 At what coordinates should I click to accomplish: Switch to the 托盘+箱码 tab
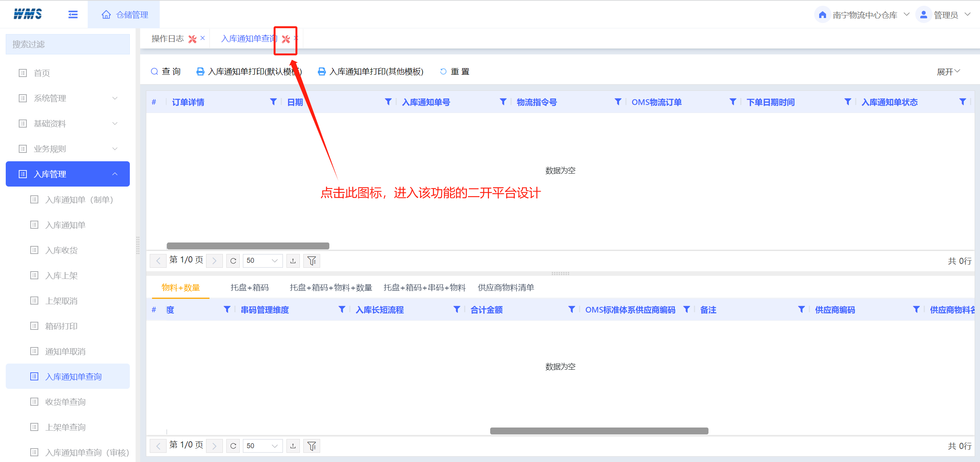pyautogui.click(x=249, y=288)
